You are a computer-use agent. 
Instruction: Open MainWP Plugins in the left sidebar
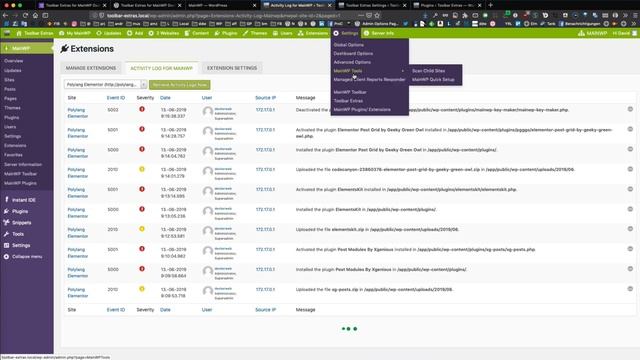click(20, 183)
